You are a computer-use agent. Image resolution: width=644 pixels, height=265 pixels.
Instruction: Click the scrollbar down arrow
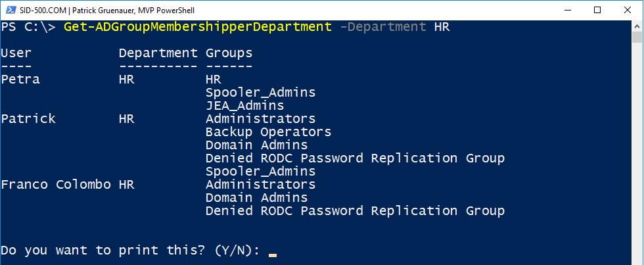coord(637,259)
